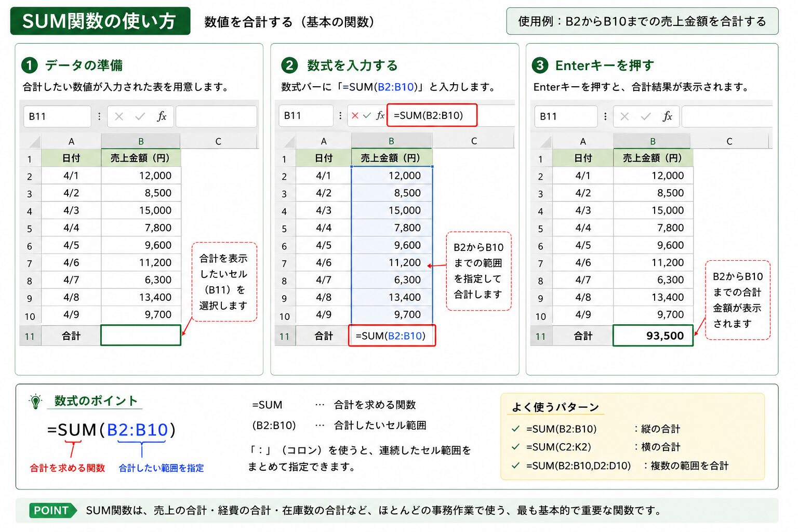Open the fx insert function icon in step 1
The width and height of the screenshot is (798, 532).
click(162, 116)
